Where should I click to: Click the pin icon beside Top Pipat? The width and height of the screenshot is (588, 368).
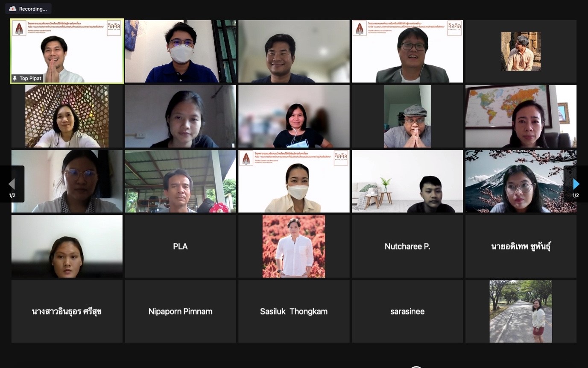[15, 79]
